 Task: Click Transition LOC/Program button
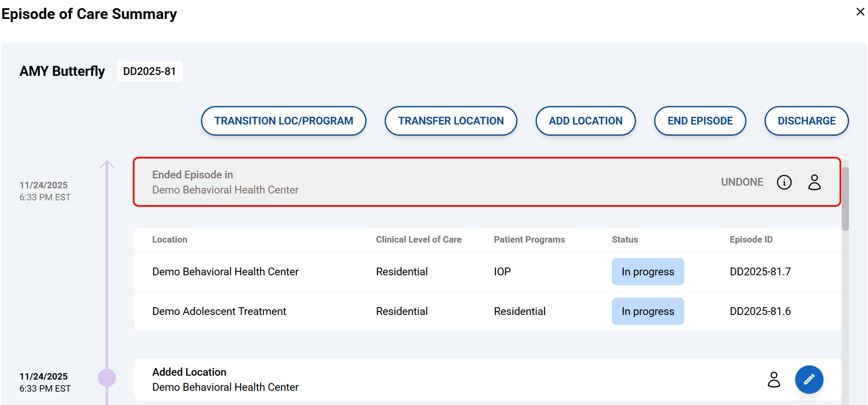284,121
